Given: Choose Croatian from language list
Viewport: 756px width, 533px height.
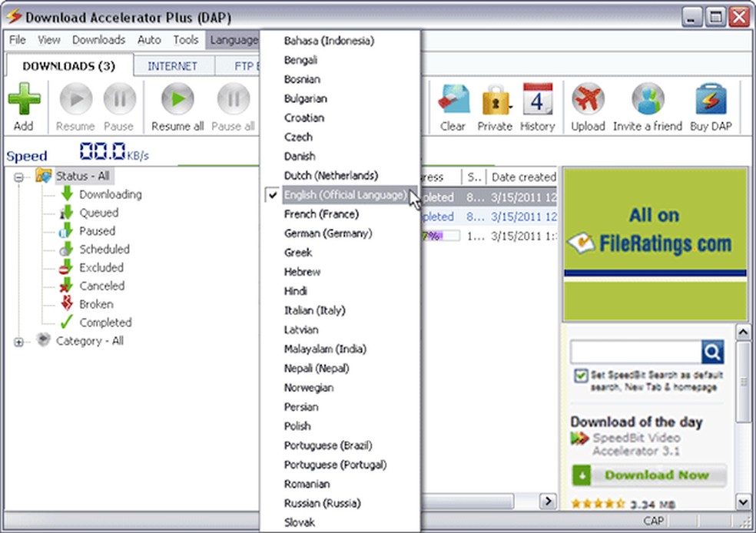Looking at the screenshot, I should pyautogui.click(x=340, y=118).
